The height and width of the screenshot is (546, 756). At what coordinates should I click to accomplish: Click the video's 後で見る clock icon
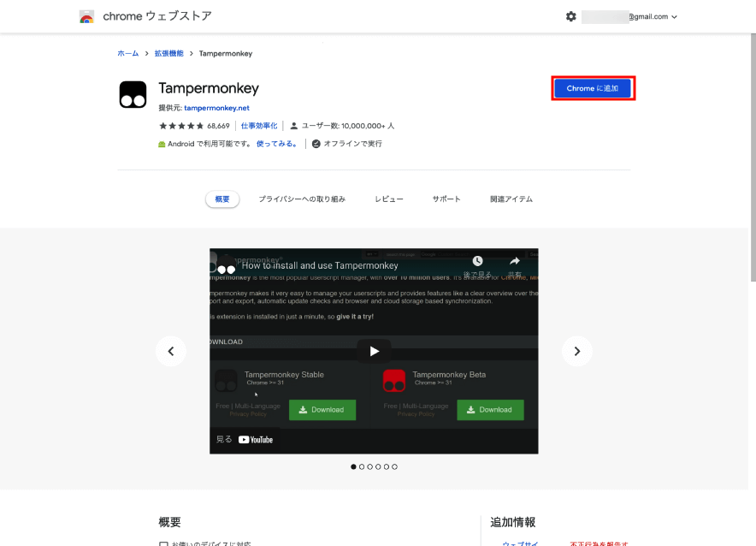coord(477,261)
